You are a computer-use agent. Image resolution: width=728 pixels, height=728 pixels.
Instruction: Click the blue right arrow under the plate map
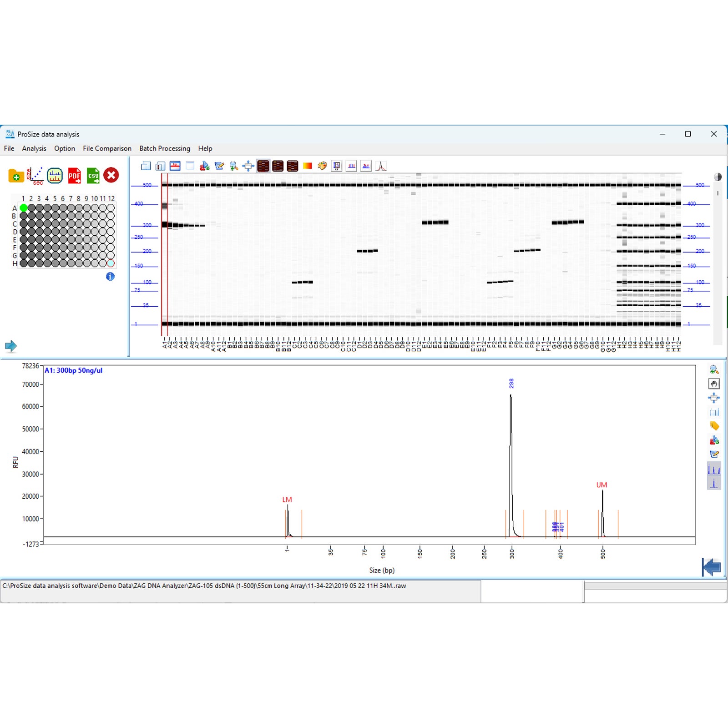11,346
